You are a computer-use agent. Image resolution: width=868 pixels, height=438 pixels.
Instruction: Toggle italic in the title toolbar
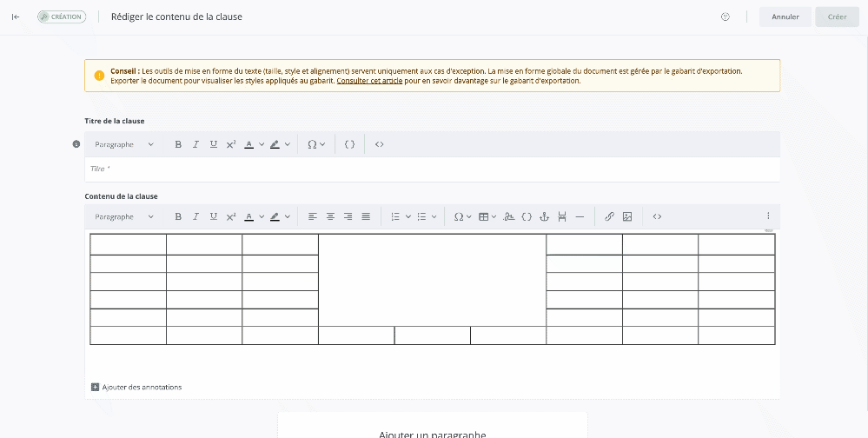coord(195,144)
